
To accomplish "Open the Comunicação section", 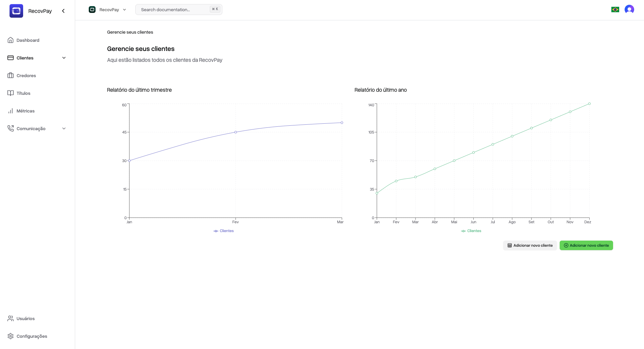I will [31, 128].
